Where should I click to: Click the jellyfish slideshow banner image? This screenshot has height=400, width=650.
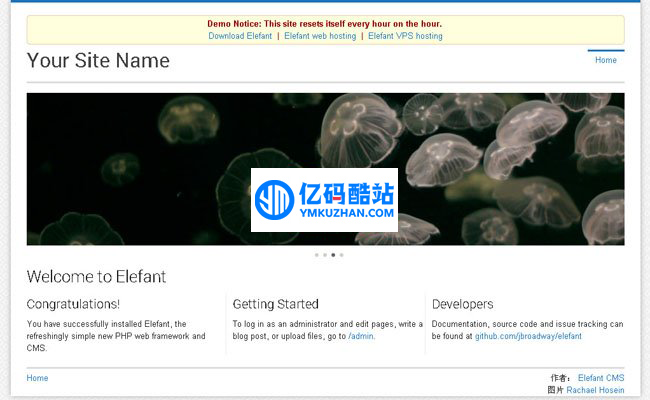tap(325, 169)
